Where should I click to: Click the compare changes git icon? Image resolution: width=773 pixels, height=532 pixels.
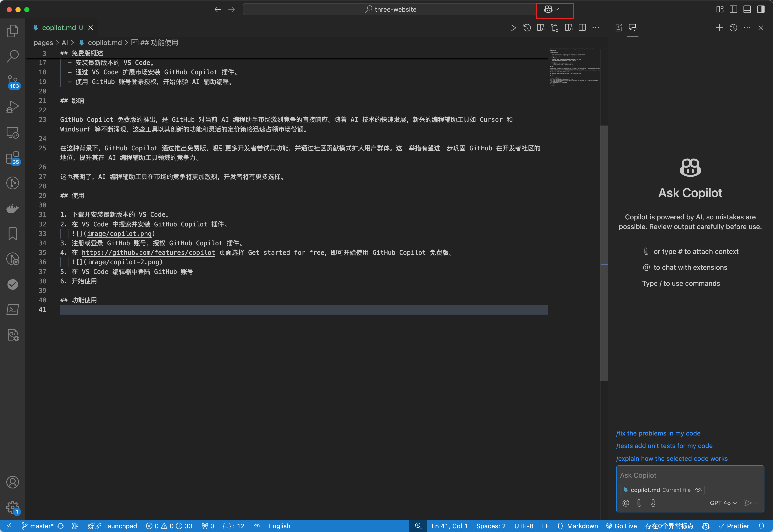[x=554, y=28]
